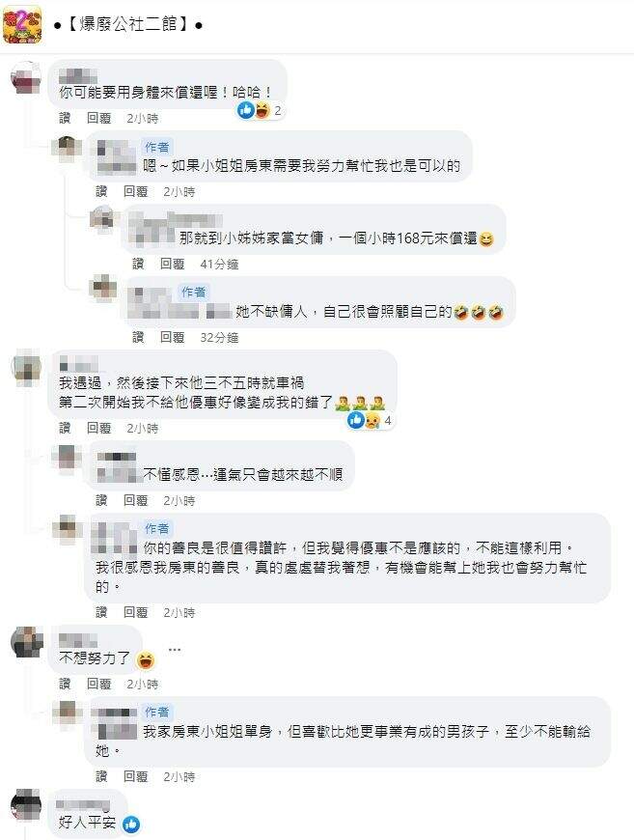Like the 不想努力了 comment
Viewport: 634px width, 840px height.
pyautogui.click(x=65, y=684)
